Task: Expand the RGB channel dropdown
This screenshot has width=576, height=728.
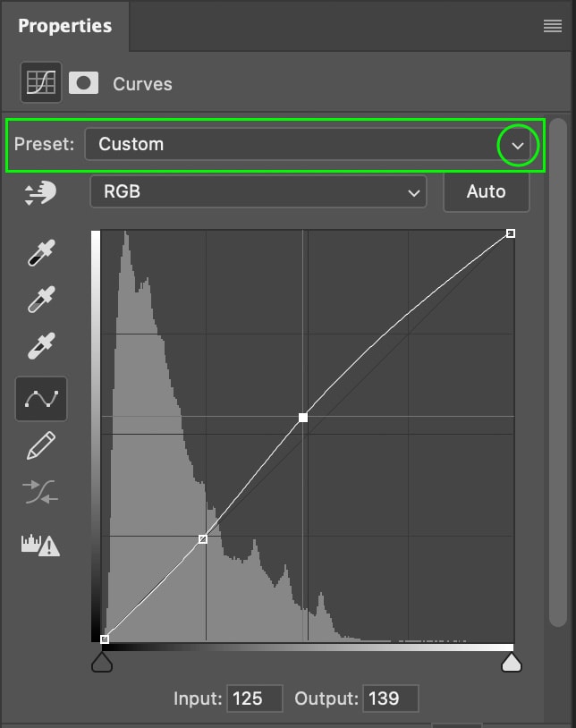Action: 258,191
